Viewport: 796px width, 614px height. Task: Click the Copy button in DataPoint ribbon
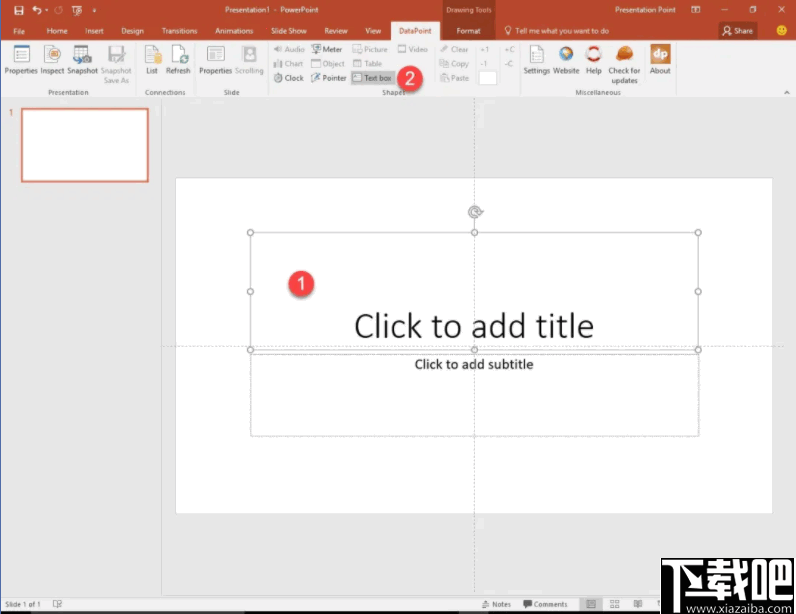tap(454, 63)
